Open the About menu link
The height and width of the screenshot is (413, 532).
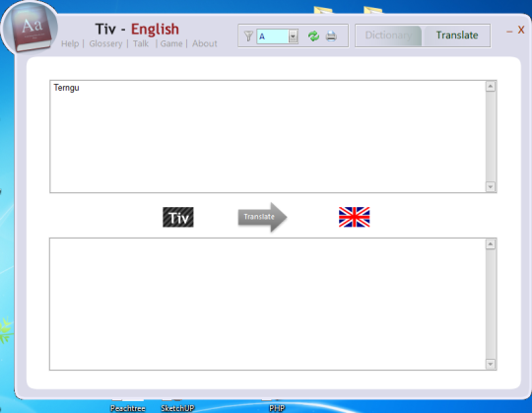(205, 43)
